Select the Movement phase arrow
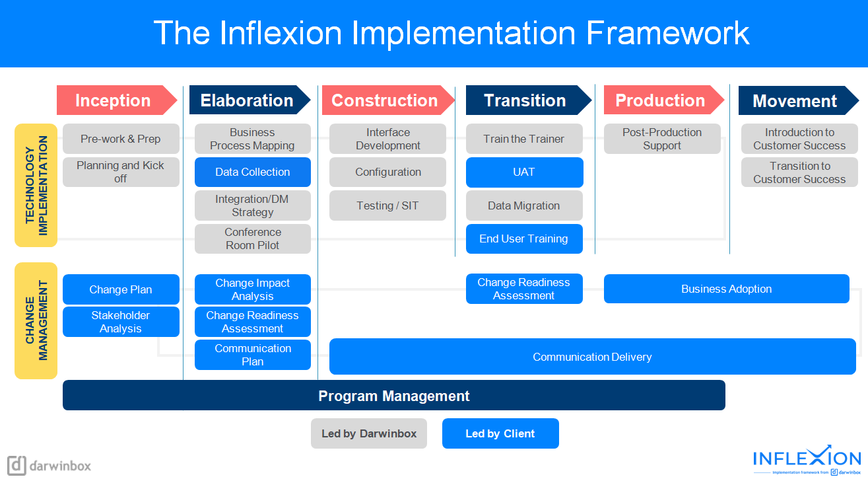Image resolution: width=868 pixels, height=481 pixels. coord(799,100)
